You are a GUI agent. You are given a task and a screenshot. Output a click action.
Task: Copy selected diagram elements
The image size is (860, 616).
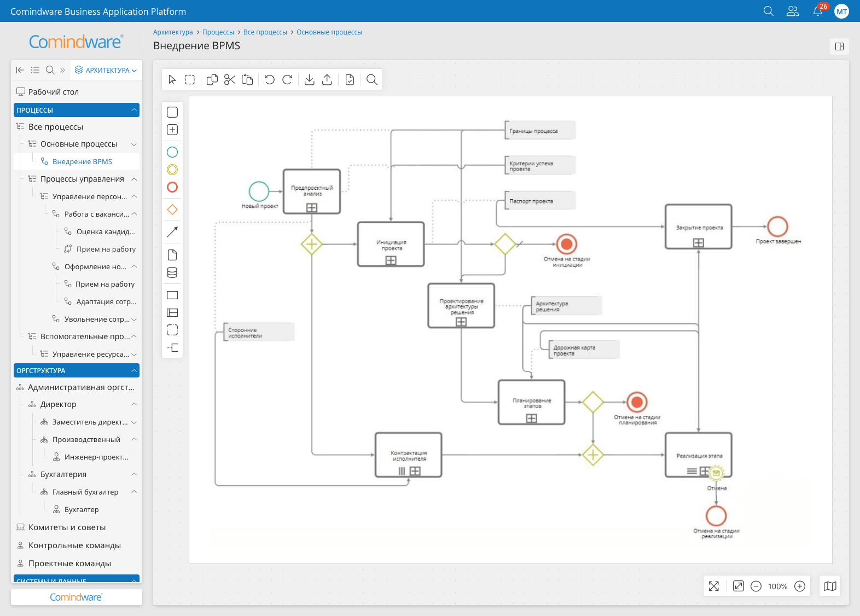(x=212, y=80)
